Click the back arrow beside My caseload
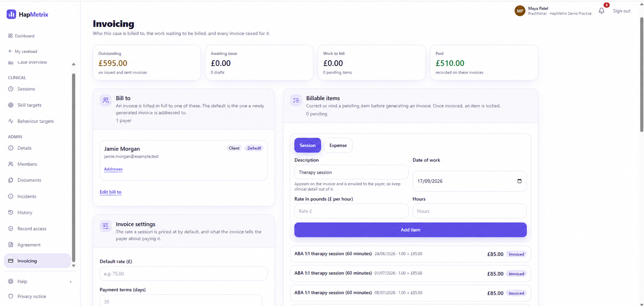 click(10, 51)
